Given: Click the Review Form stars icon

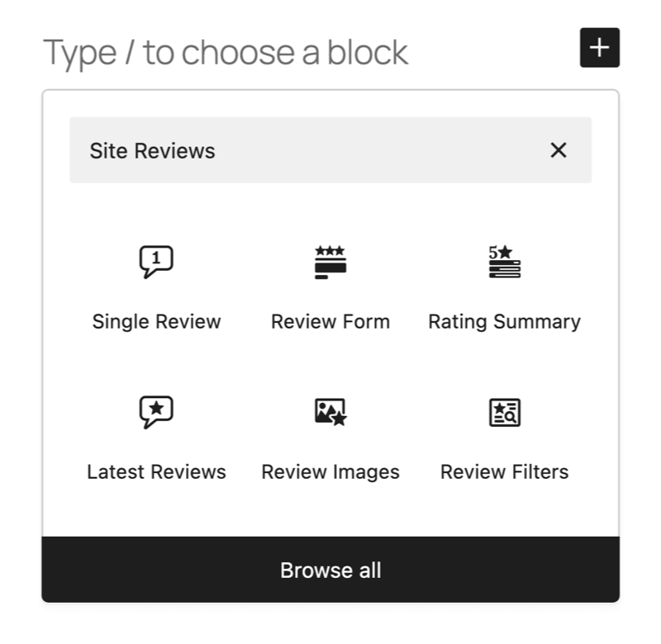Looking at the screenshot, I should (330, 262).
